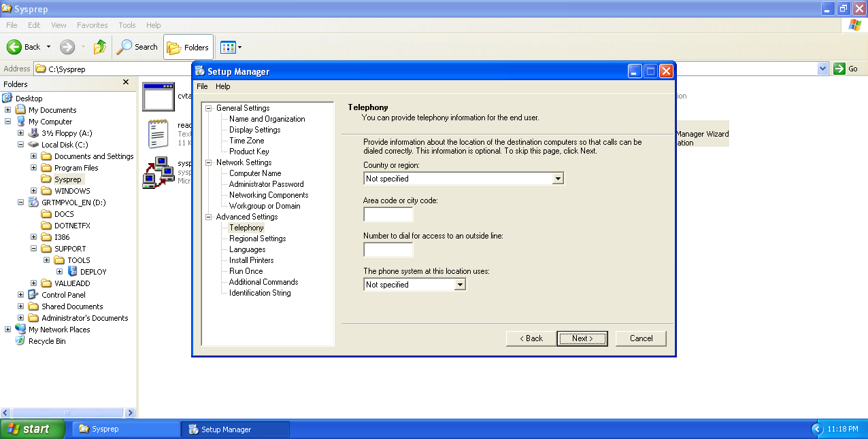Open the Explorer Favorites menu
This screenshot has width=868, height=439.
pos(93,25)
